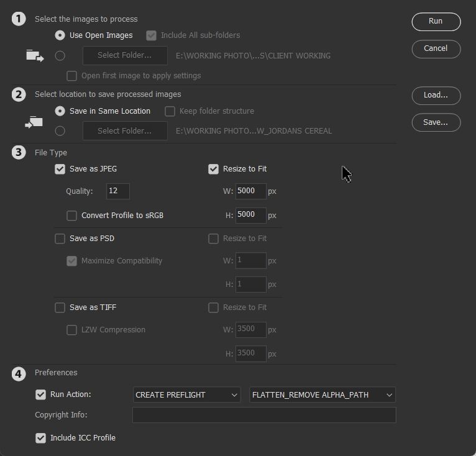Select the Save in Same Location option

click(x=60, y=111)
